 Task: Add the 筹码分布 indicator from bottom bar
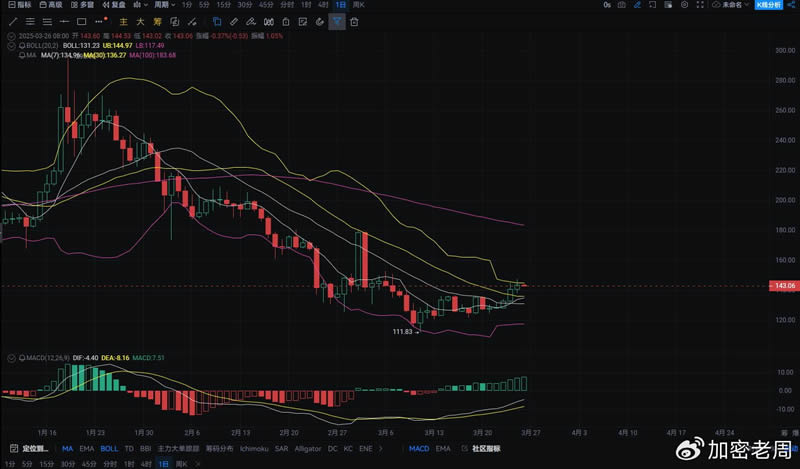pyautogui.click(x=219, y=449)
